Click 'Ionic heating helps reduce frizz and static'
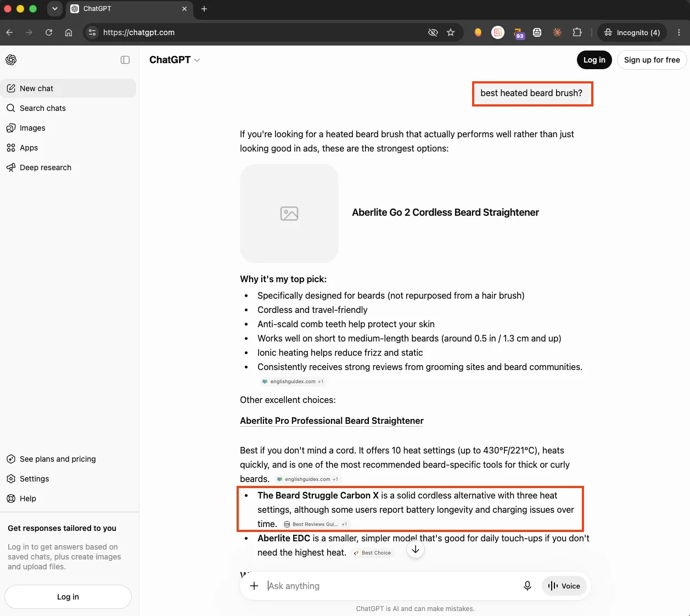 (340, 352)
